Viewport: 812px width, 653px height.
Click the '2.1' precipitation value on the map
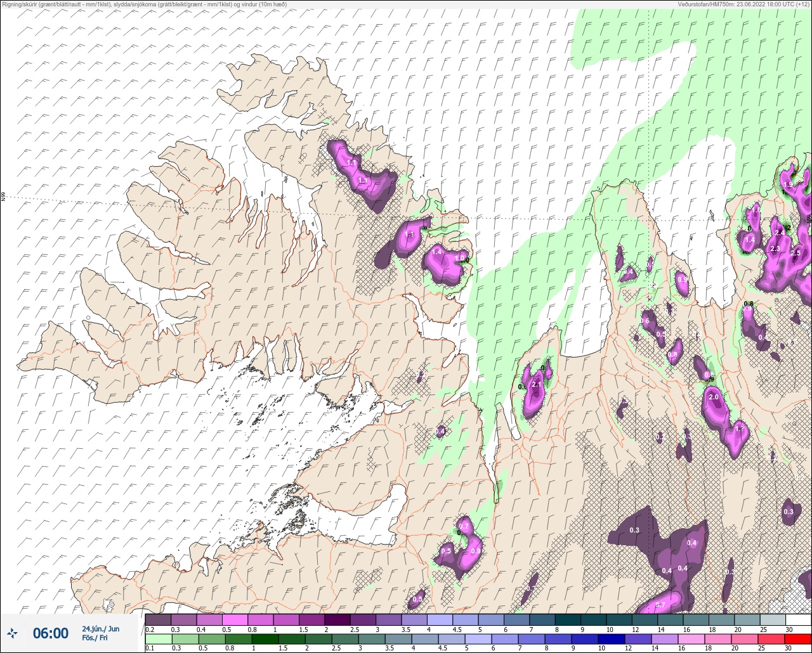coord(536,385)
